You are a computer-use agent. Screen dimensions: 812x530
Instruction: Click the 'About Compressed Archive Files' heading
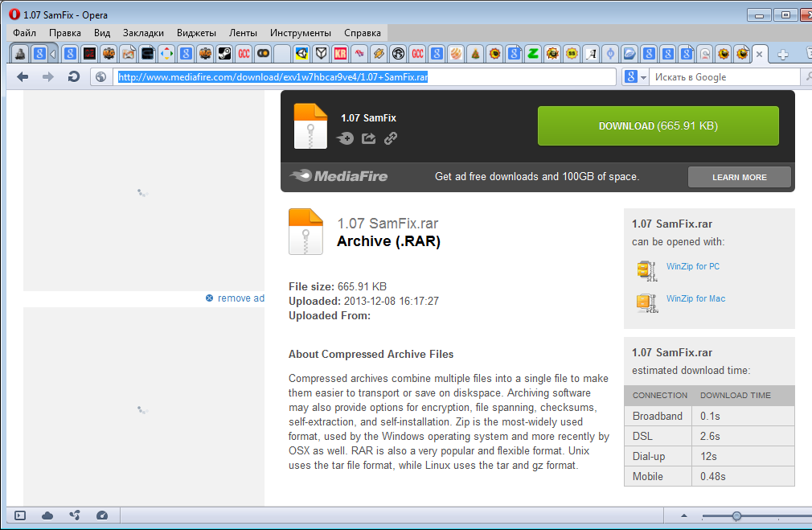[371, 354]
